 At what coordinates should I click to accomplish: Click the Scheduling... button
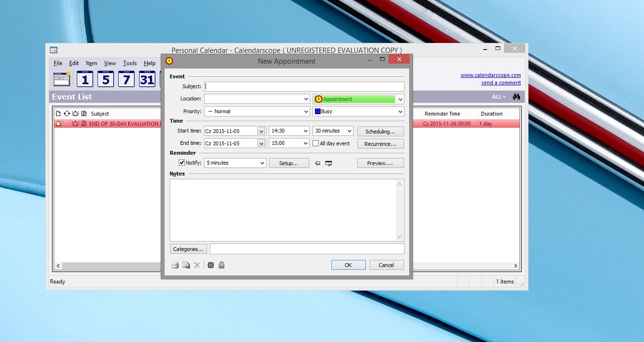380,132
